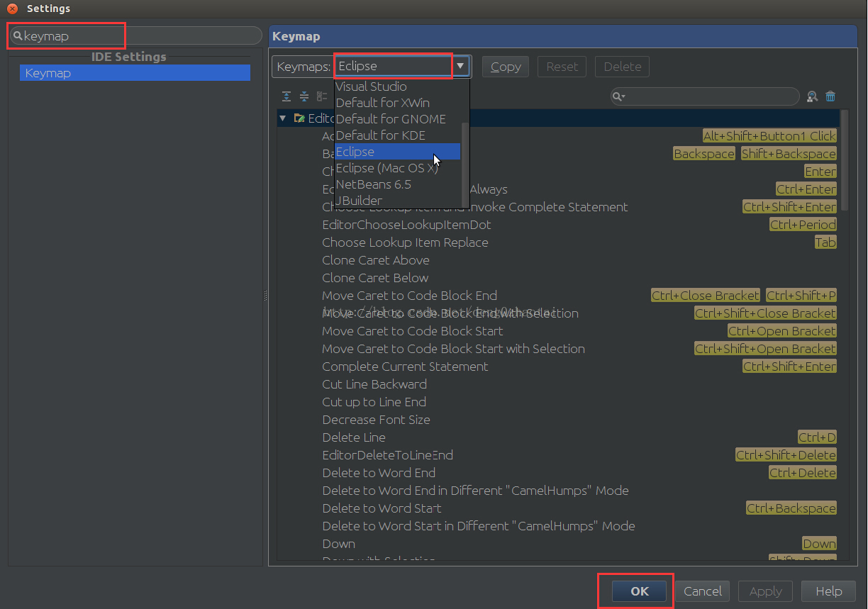The image size is (868, 609).
Task: Click the Editor Actions folder icon
Action: click(x=299, y=118)
